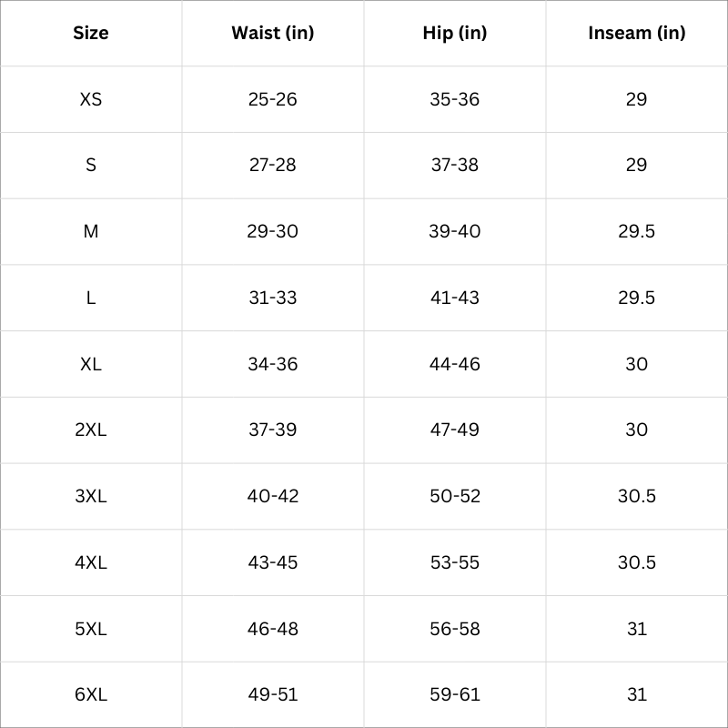Click the inseam value for size S
The image size is (728, 728).
(636, 165)
